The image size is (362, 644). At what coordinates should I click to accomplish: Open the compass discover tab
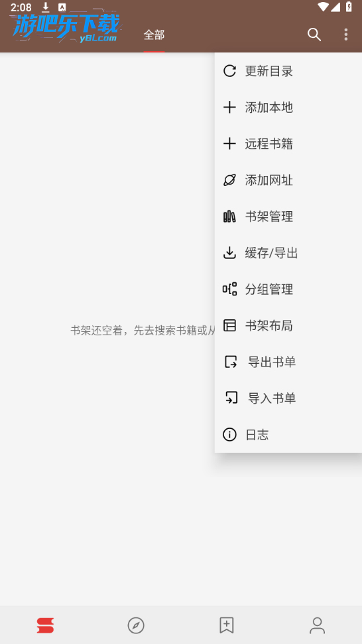point(136,625)
